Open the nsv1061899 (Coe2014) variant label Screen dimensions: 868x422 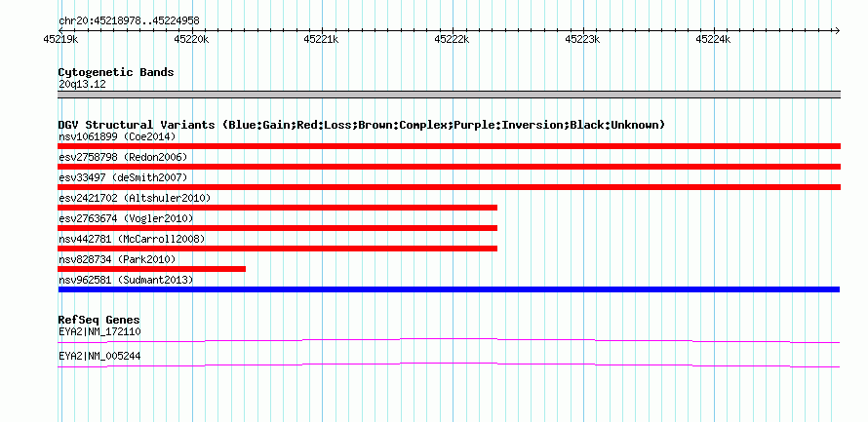coord(117,136)
